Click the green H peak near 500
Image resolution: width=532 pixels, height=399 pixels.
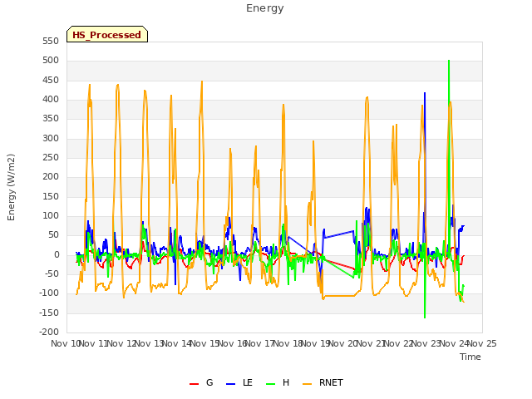coord(449,62)
